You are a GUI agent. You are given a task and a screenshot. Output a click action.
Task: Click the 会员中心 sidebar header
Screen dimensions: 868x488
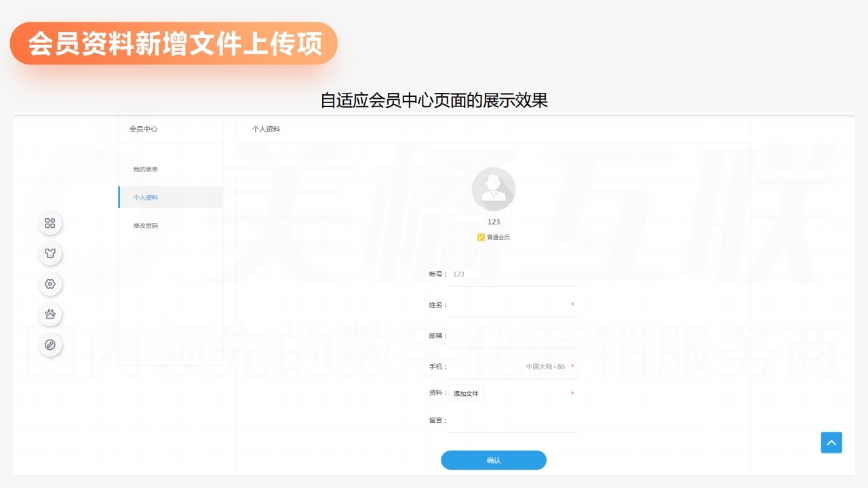pyautogui.click(x=144, y=129)
